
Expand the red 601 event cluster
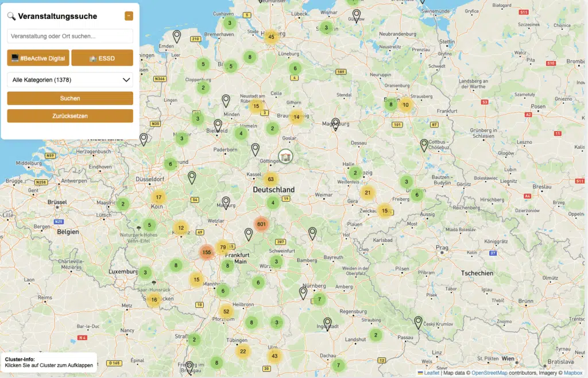262,224
